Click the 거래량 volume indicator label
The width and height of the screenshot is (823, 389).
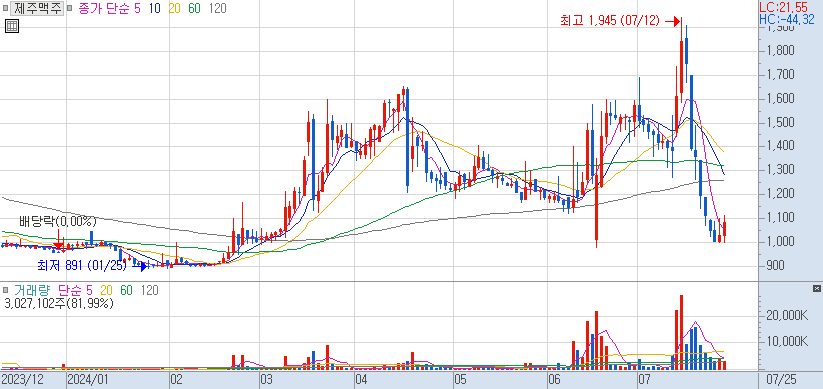pos(32,290)
